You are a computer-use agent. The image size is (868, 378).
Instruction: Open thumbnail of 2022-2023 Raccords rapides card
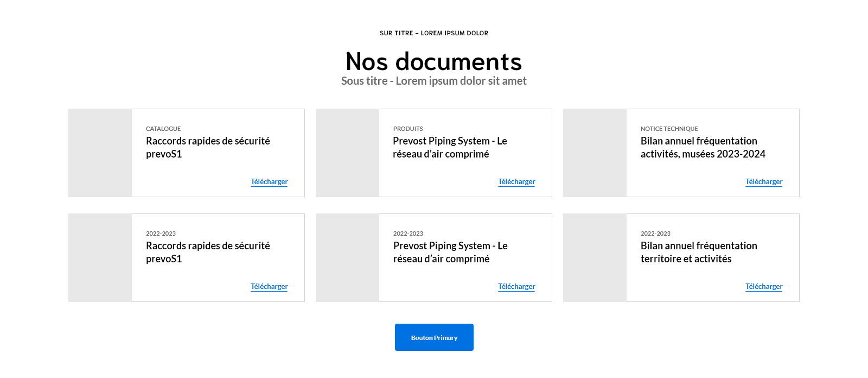(x=100, y=257)
